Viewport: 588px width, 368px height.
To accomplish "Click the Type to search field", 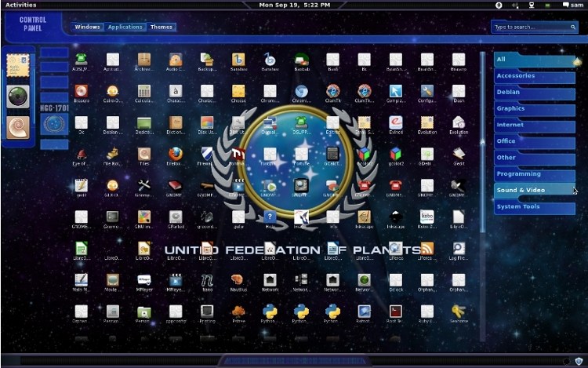I will [x=535, y=27].
